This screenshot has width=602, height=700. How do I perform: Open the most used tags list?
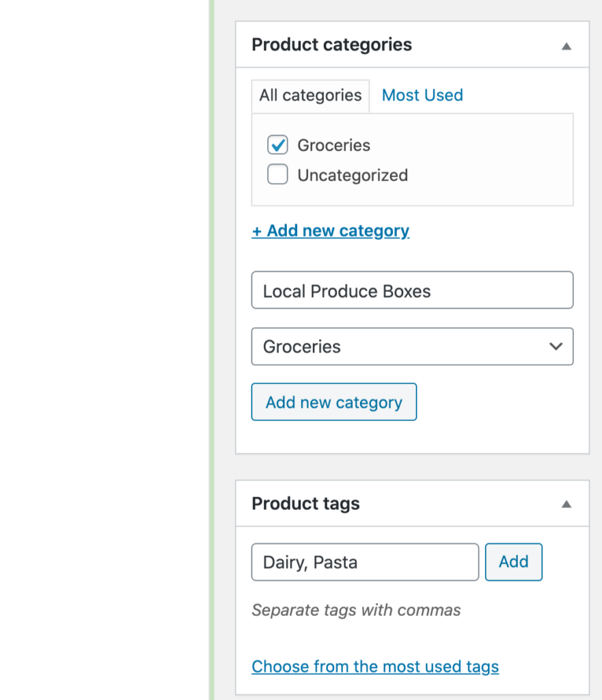point(375,667)
